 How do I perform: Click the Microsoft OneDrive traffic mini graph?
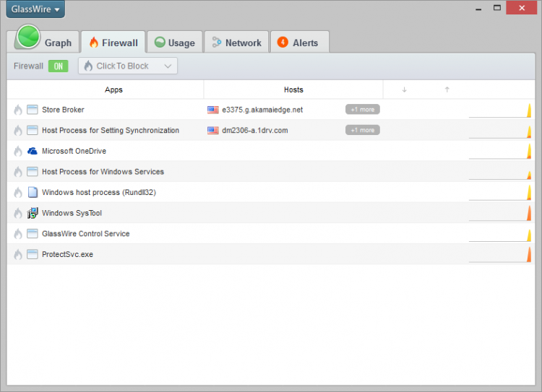(500, 152)
